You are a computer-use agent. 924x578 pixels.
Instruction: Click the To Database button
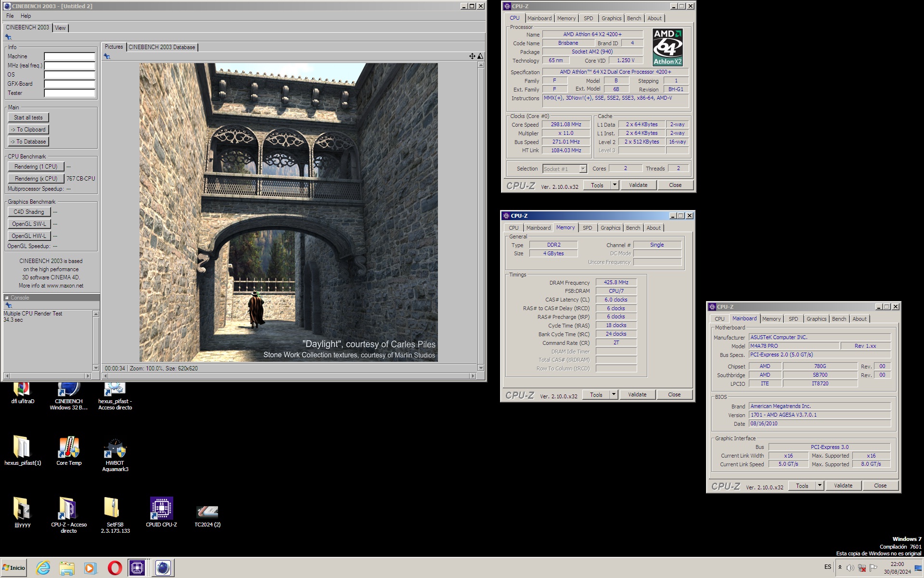point(28,142)
